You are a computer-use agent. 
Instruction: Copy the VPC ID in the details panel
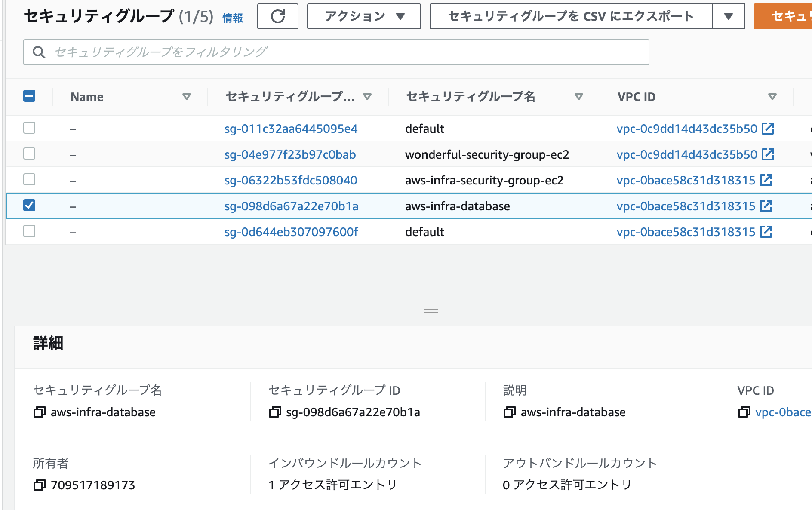[x=744, y=412]
